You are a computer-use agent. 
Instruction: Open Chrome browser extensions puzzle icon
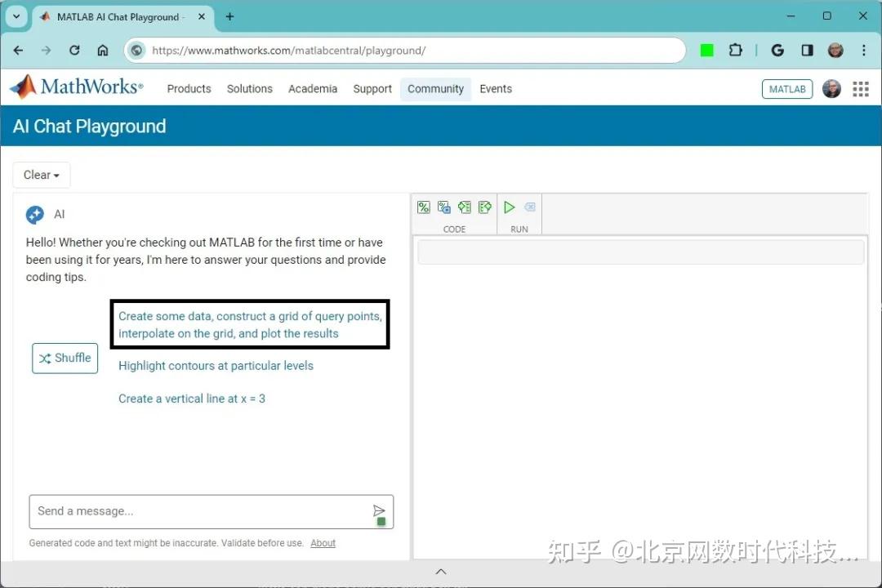pyautogui.click(x=736, y=50)
